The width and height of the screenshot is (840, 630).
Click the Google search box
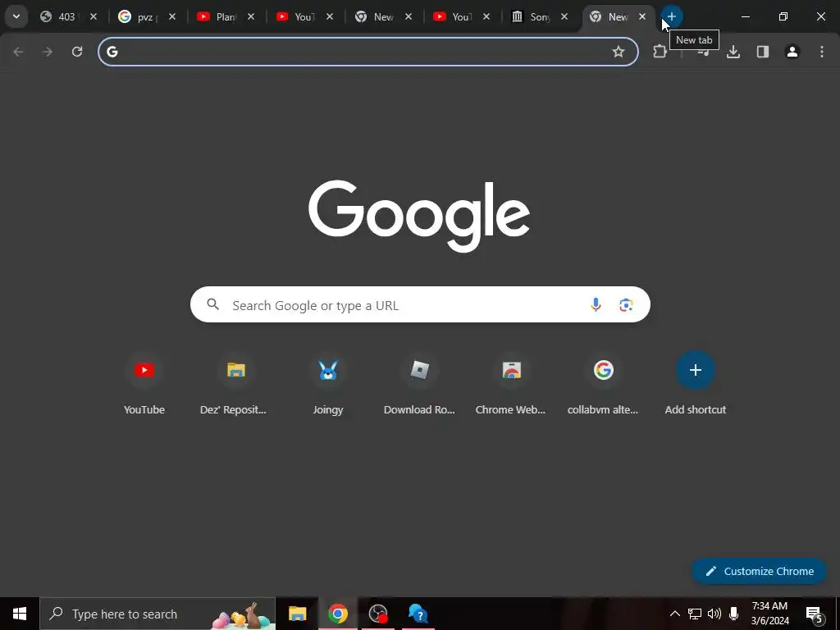(421, 305)
